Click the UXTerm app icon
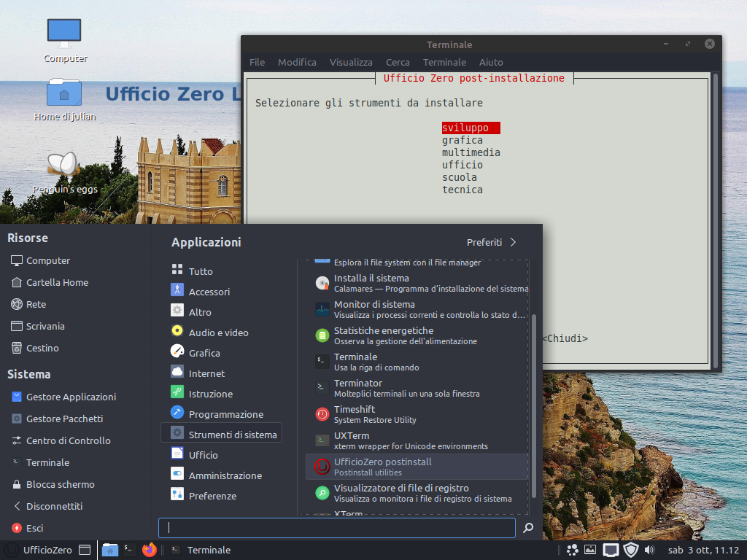The image size is (747, 560). (322, 440)
